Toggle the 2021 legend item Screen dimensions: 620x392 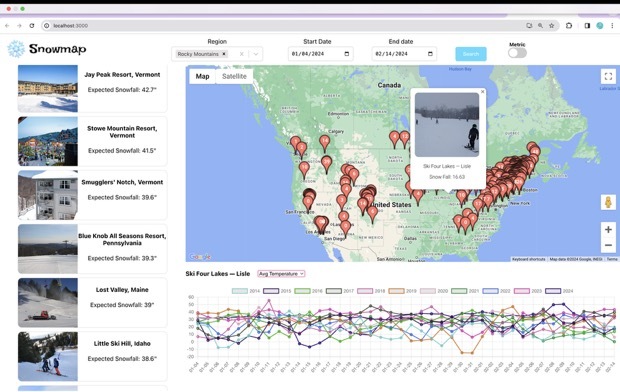coord(465,291)
